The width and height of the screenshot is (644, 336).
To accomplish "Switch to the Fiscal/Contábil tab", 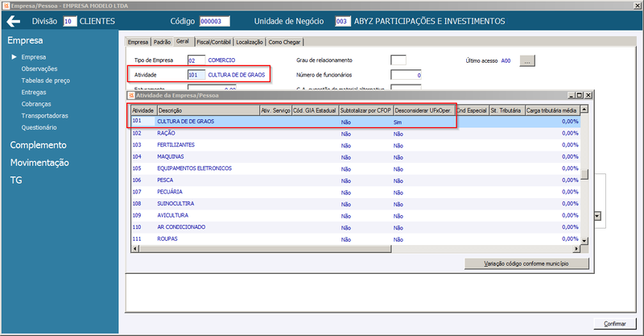I will [x=213, y=42].
